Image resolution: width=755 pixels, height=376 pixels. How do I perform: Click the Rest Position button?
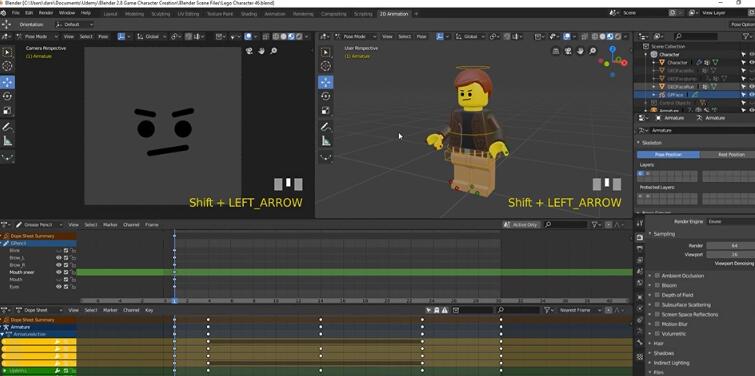click(x=731, y=155)
